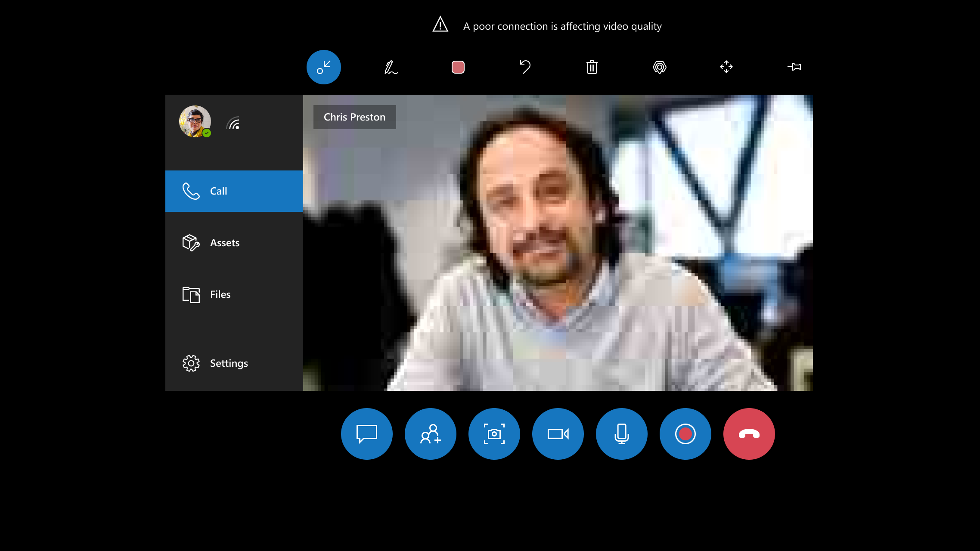Image resolution: width=980 pixels, height=551 pixels.
Task: Click the undo action toolbar button
Action: [x=525, y=67]
